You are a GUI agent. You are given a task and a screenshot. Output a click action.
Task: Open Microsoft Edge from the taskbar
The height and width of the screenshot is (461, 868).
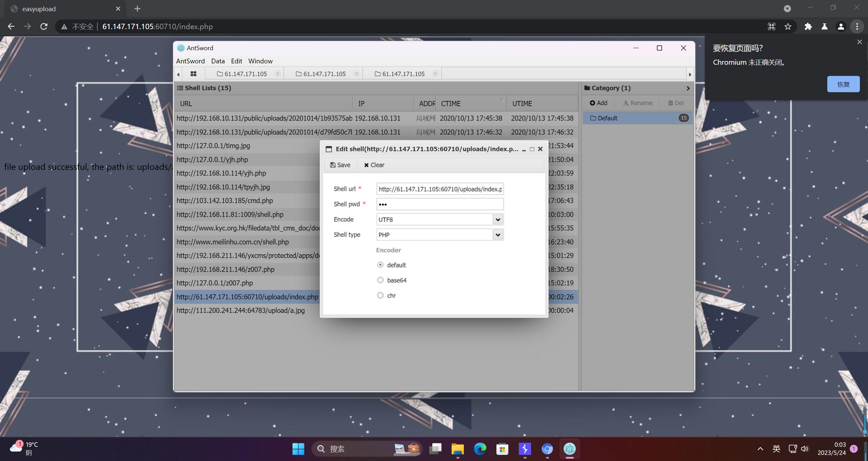pyautogui.click(x=480, y=449)
